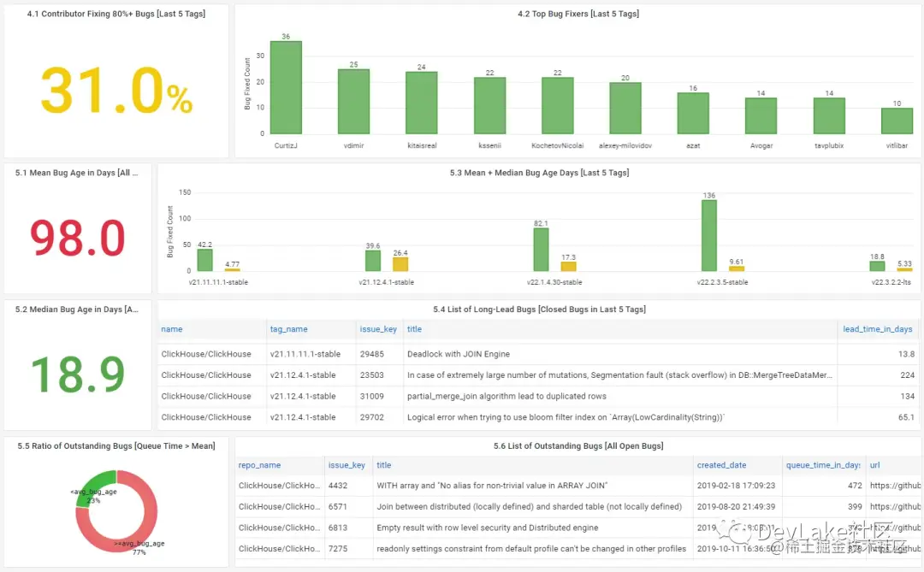Open panel title 5.5 Ratio of Outstanding Bugs

pos(116,446)
